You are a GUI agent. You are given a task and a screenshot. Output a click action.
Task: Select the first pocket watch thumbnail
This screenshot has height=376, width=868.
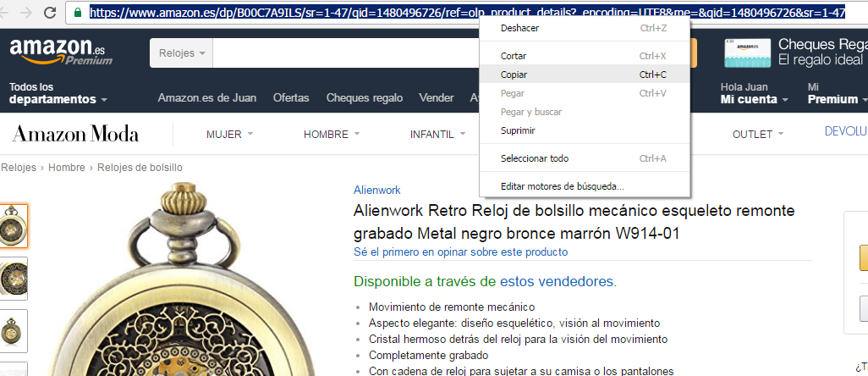click(x=14, y=226)
